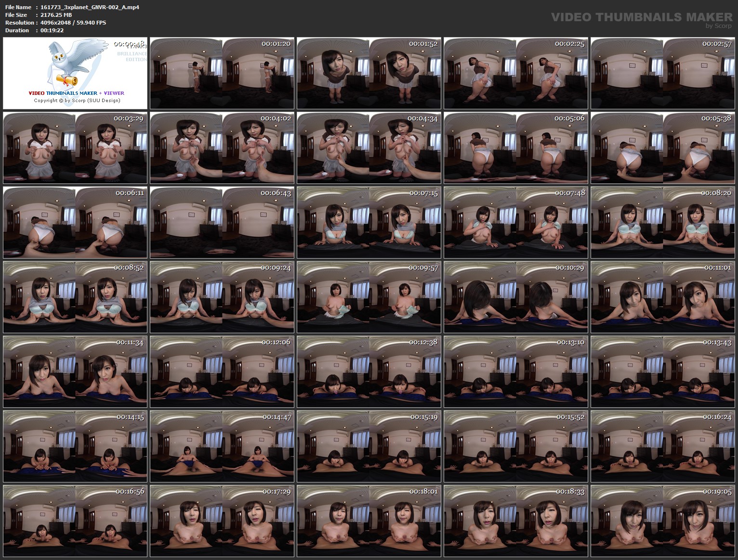The width and height of the screenshot is (738, 560).
Task: Click the timestamp overlay 00:02:57
Action: [x=717, y=43]
